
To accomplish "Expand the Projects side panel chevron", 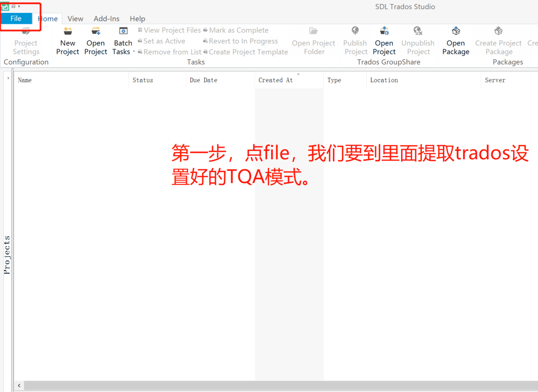I will pos(7,78).
